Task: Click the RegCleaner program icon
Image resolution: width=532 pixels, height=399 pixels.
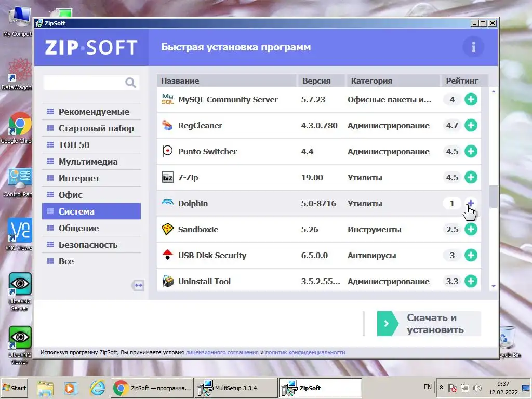Action: click(167, 125)
